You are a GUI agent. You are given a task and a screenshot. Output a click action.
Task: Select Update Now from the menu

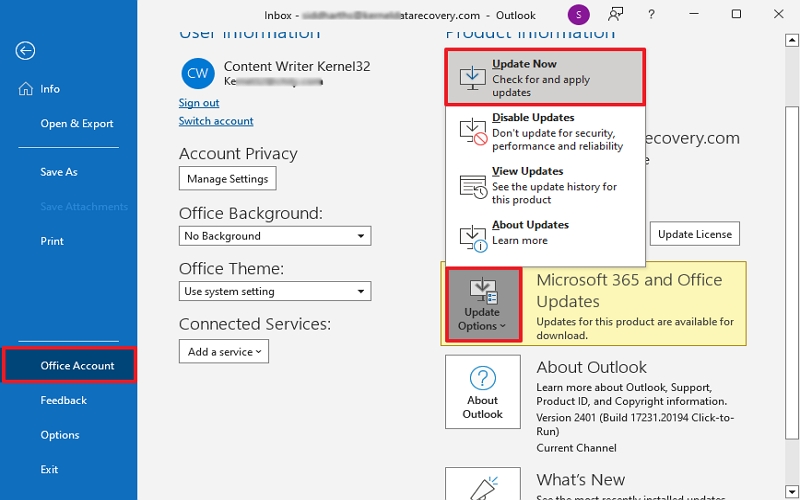click(x=545, y=78)
